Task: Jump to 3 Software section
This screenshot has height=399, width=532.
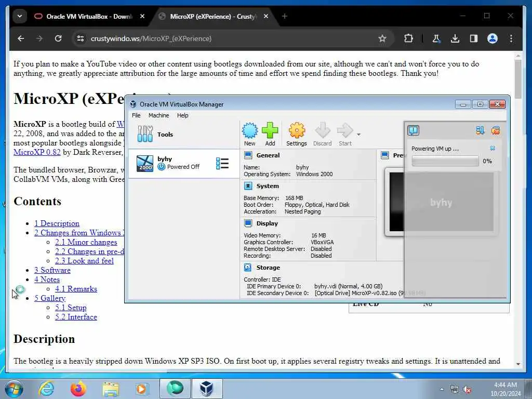Action: point(52,270)
